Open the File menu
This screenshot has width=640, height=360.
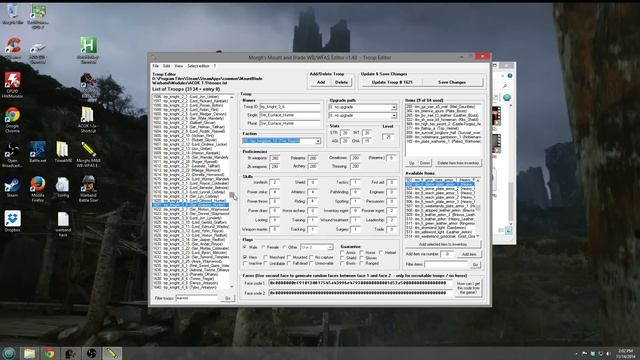point(156,66)
